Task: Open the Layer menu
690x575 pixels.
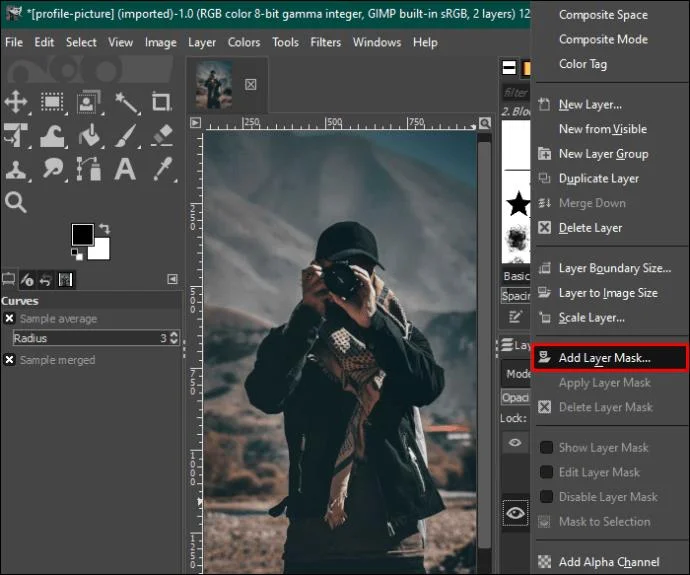Action: 202,42
